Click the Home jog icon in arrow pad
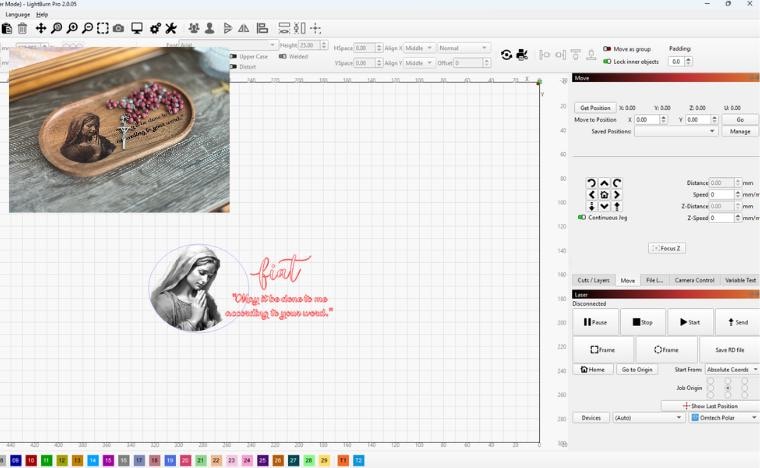Image resolution: width=760 pixels, height=468 pixels. 604,195
